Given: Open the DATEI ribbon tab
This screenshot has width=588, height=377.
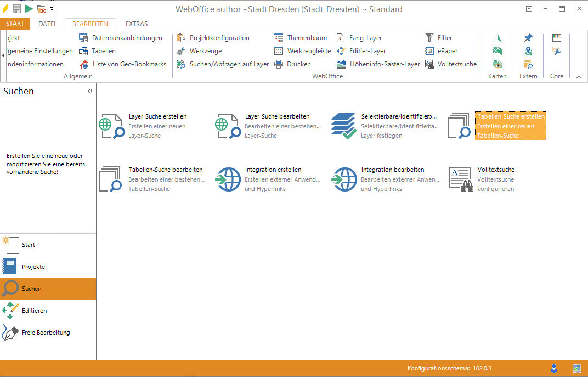Looking at the screenshot, I should 47,24.
